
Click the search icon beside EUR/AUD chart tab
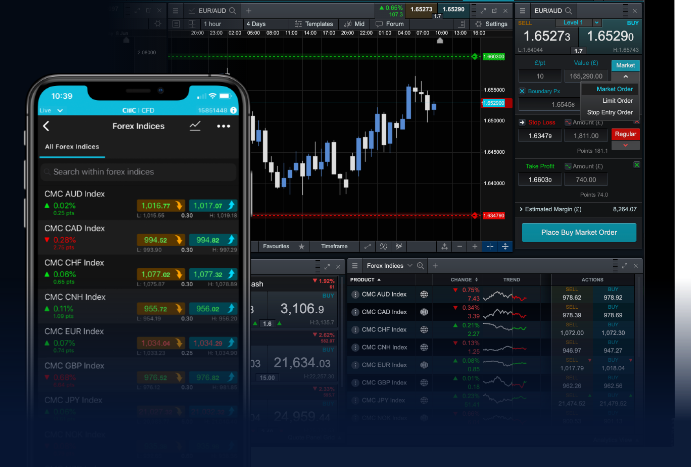pos(233,10)
